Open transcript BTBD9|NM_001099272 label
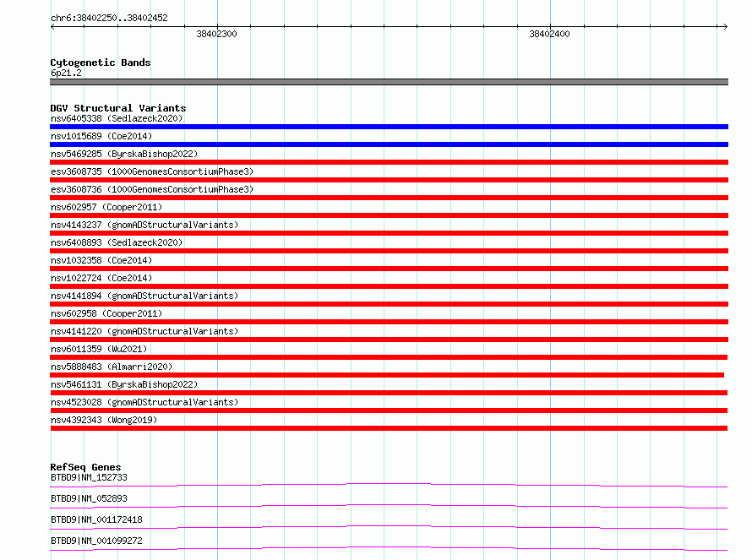Viewport: 752px width, 560px height. click(96, 541)
